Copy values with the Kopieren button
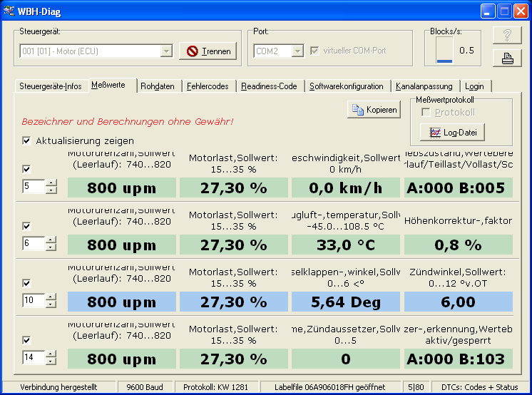This screenshot has height=395, width=532. [374, 110]
